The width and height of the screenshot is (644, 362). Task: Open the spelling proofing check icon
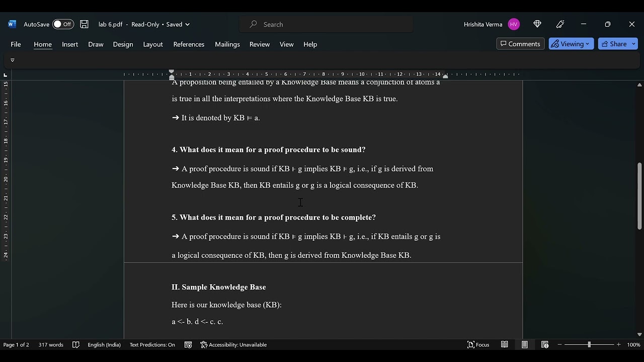[x=76, y=344]
